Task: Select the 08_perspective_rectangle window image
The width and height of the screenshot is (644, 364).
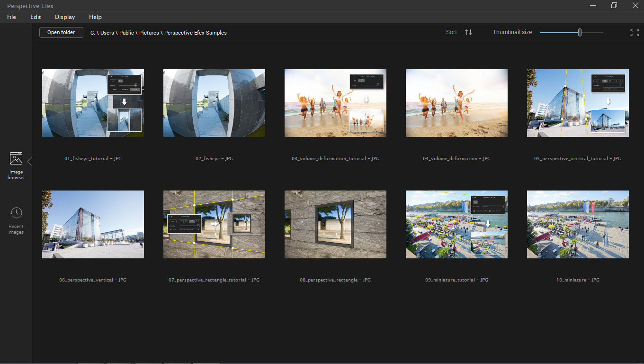Action: coord(335,225)
